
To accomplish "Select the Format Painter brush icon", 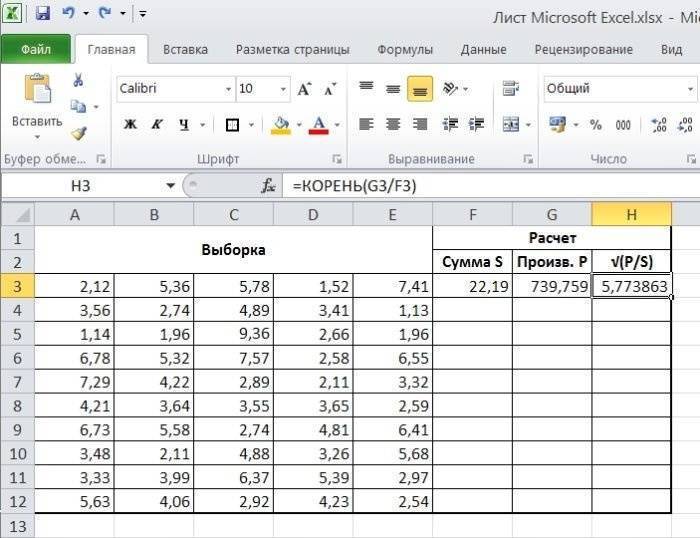I will tap(78, 133).
